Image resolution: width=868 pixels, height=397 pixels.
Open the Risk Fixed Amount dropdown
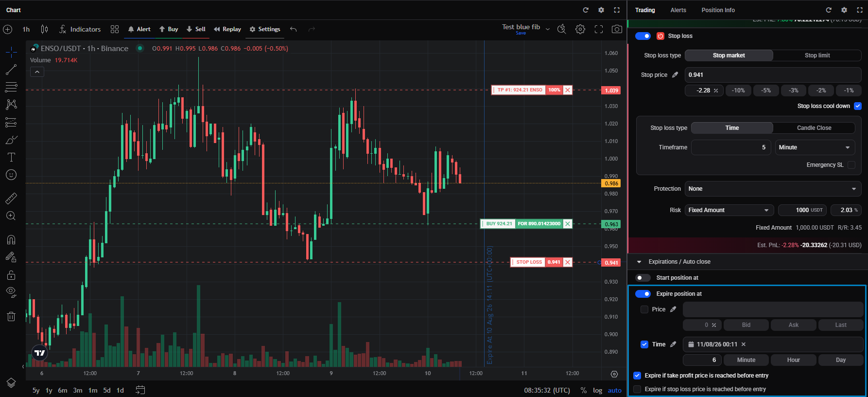729,210
